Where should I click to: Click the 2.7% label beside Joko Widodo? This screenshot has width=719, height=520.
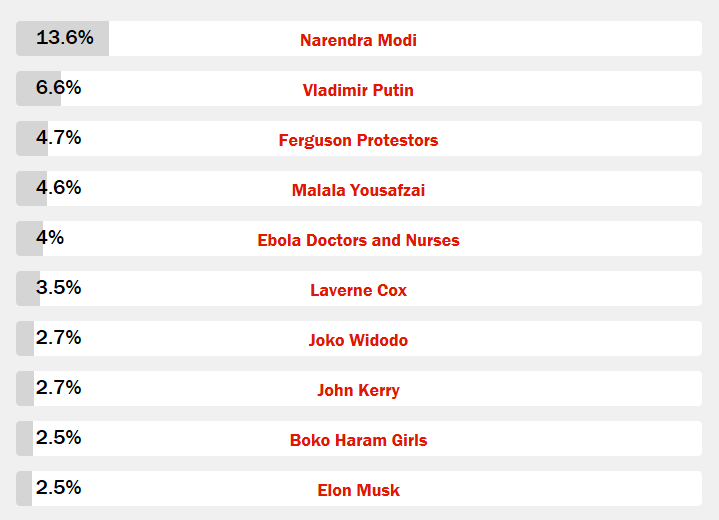point(59,337)
